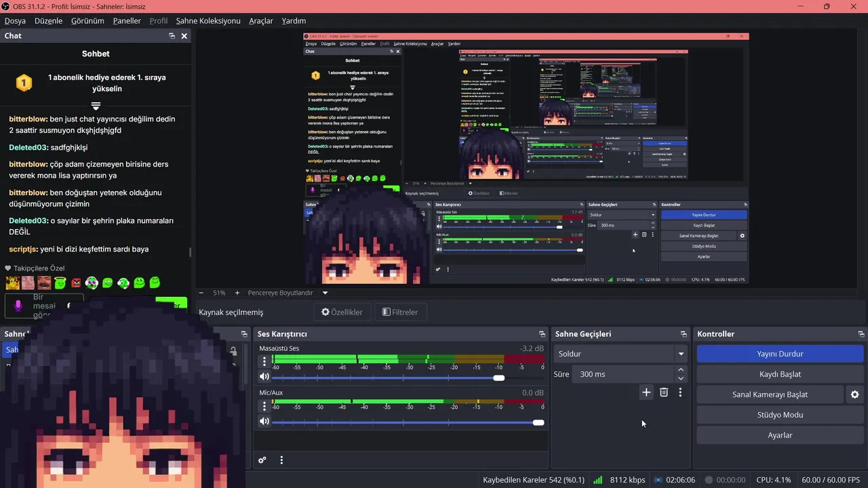Click the purple microphone icon in chat input
Image resolution: width=868 pixels, height=488 pixels.
click(x=18, y=306)
